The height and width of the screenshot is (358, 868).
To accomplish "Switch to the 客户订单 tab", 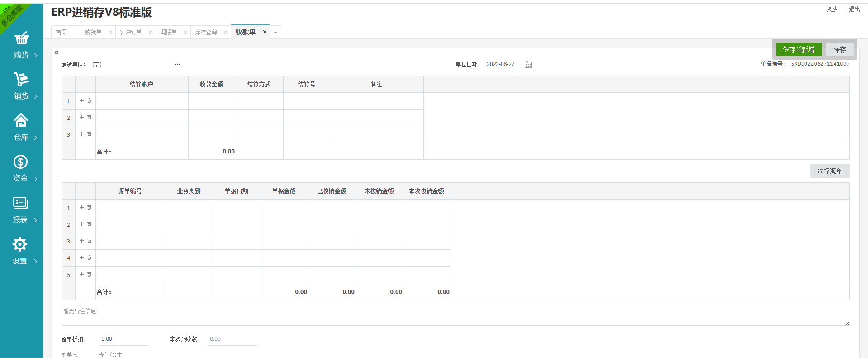I will pos(131,32).
